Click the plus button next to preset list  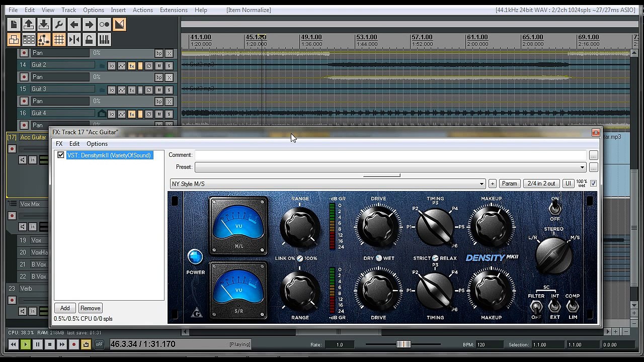click(x=492, y=184)
